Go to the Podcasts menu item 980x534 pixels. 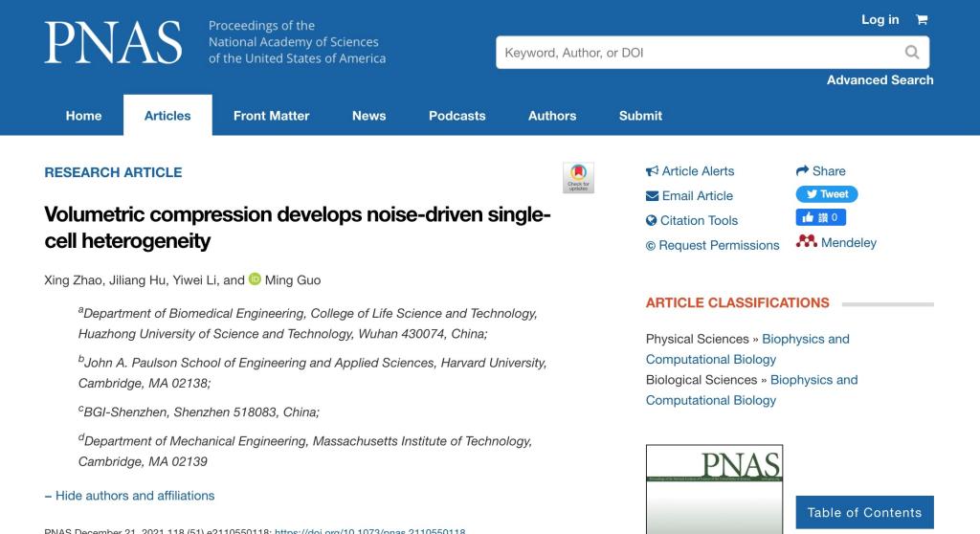click(457, 116)
